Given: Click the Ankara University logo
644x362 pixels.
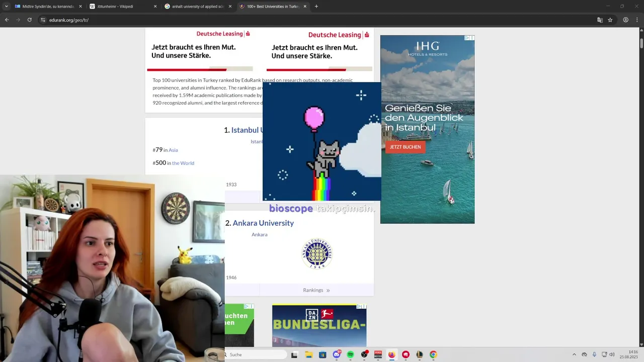Looking at the screenshot, I should (x=317, y=253).
